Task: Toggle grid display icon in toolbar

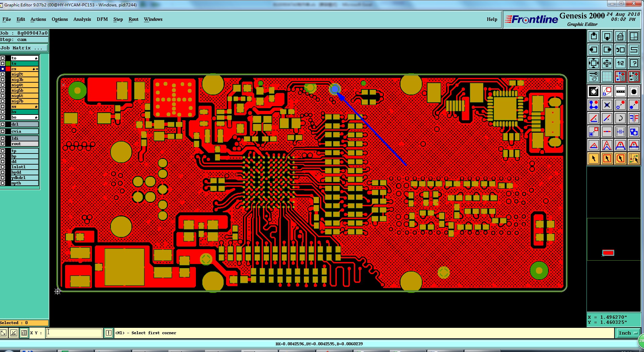Action: tap(607, 77)
